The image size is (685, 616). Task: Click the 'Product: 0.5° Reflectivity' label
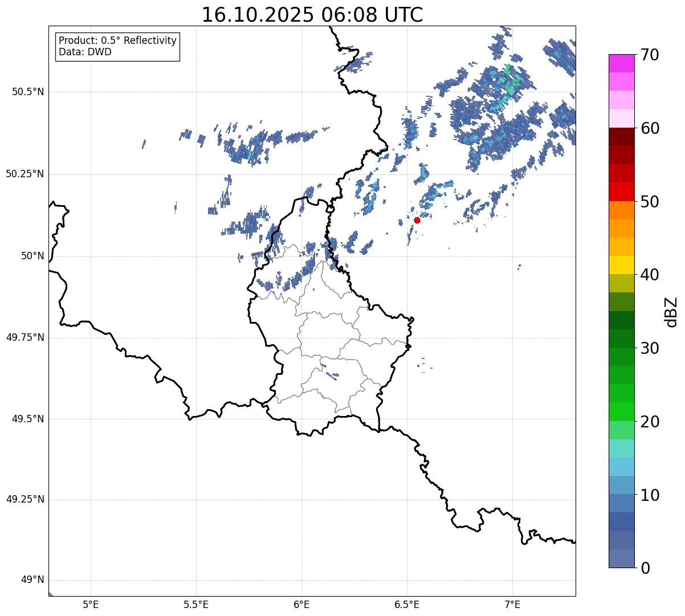click(117, 40)
